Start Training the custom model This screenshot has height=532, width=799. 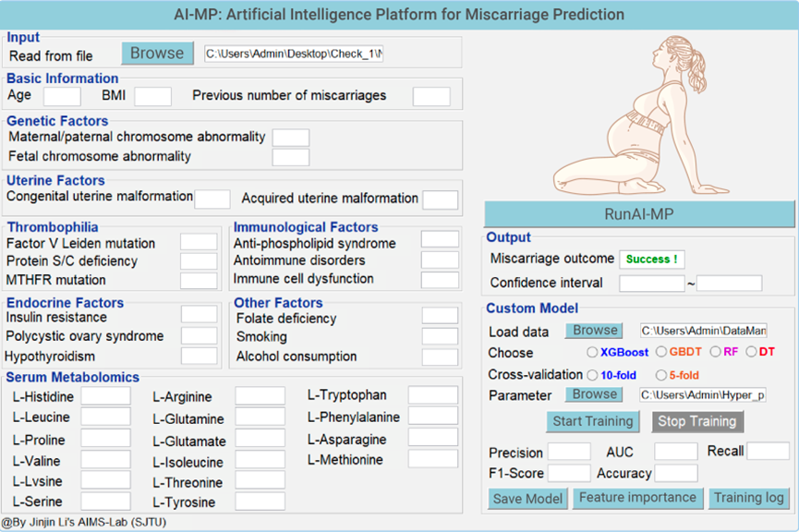[x=593, y=422]
